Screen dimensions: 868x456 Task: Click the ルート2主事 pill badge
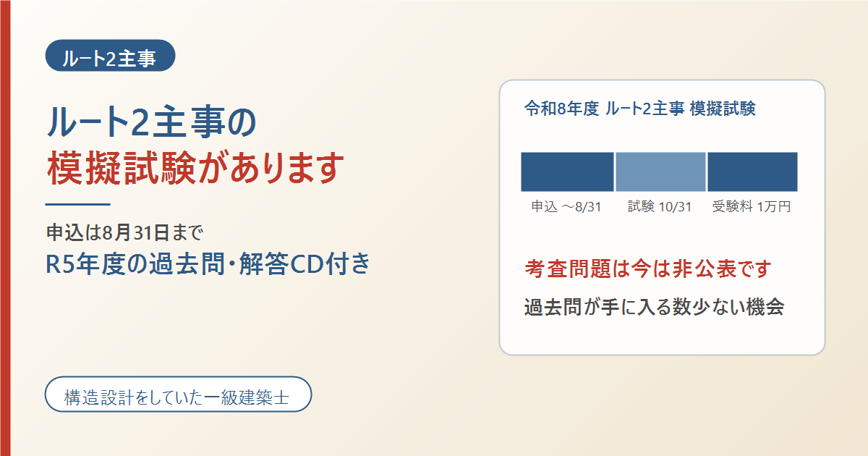click(111, 56)
